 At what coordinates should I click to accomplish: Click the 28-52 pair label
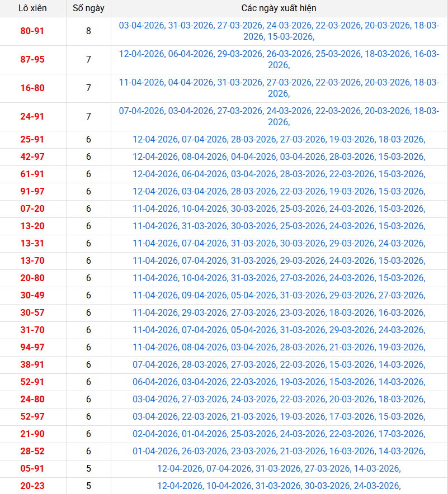(x=32, y=452)
